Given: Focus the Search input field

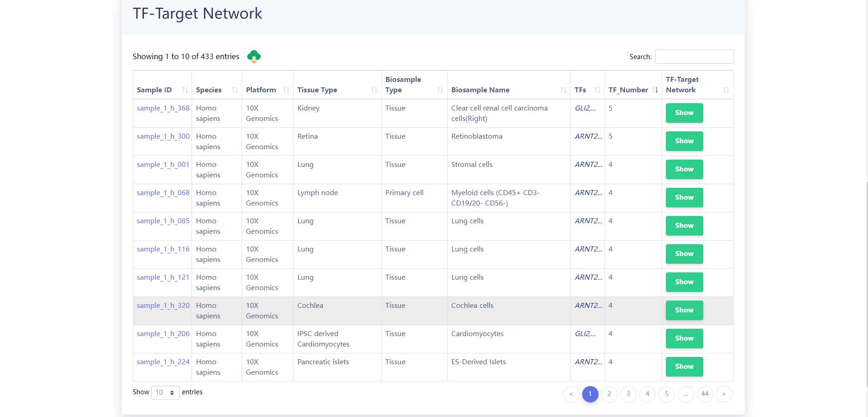Looking at the screenshot, I should coord(694,56).
